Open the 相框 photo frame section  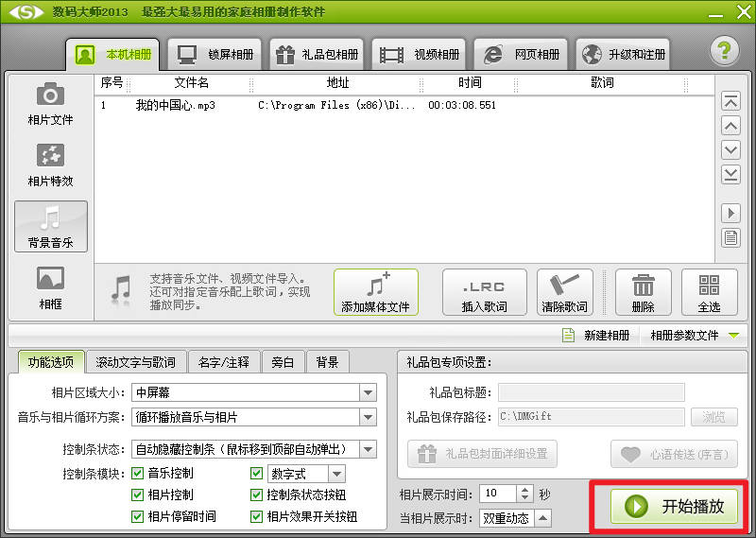[x=50, y=288]
